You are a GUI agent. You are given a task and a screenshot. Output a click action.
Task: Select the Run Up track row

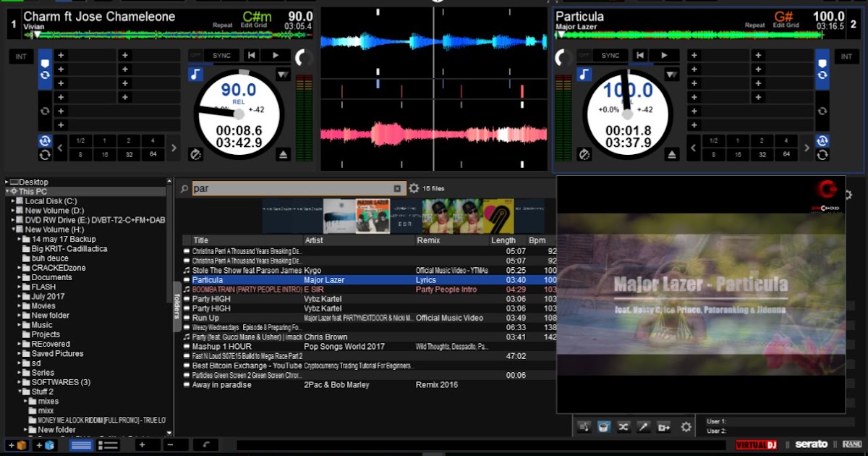pos(369,318)
